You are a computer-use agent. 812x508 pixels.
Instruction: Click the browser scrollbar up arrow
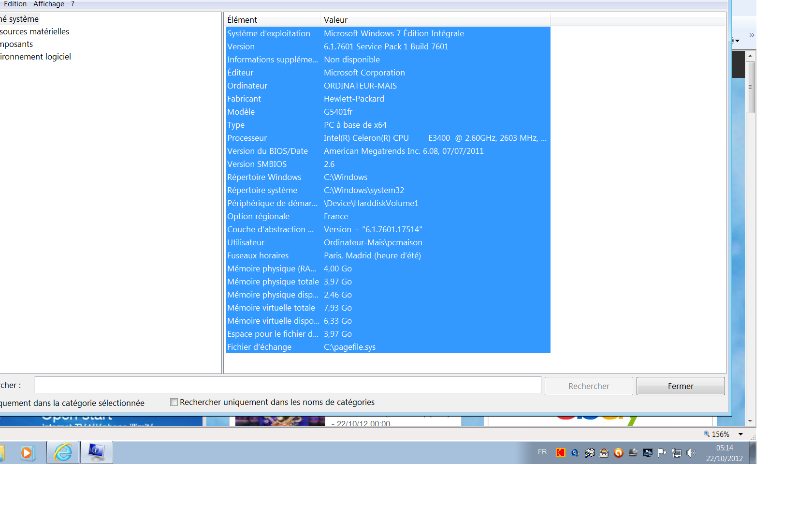tap(750, 56)
